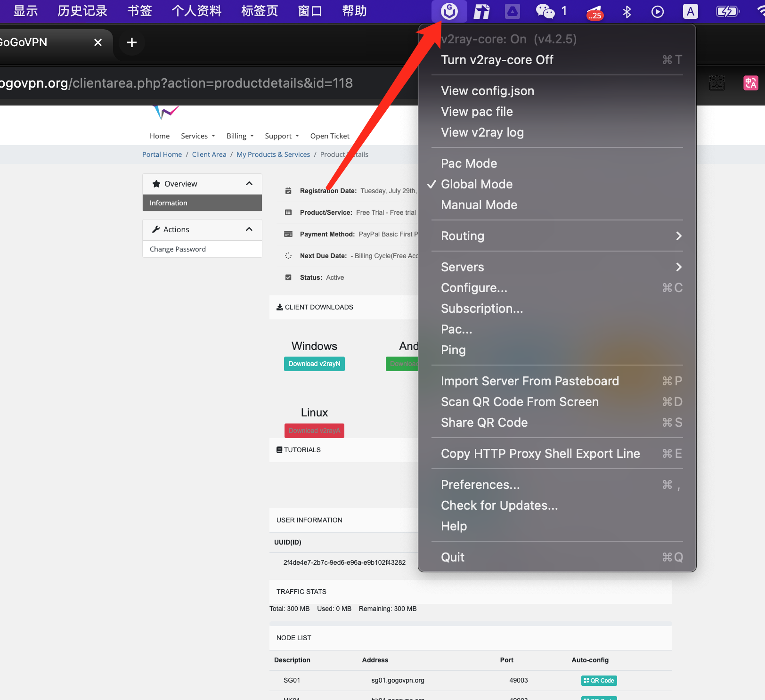Go to Home in site navigation
Screen dimensions: 765x700
(160, 136)
